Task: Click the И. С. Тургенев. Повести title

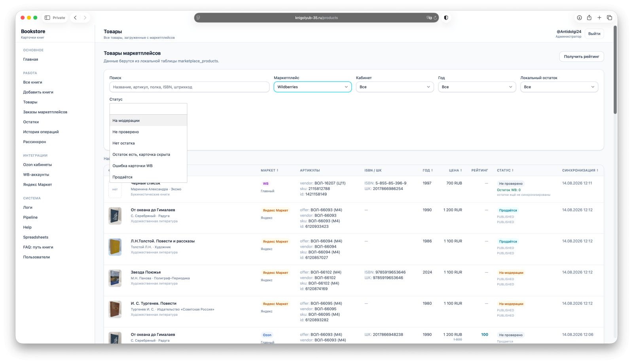Action: (154, 303)
